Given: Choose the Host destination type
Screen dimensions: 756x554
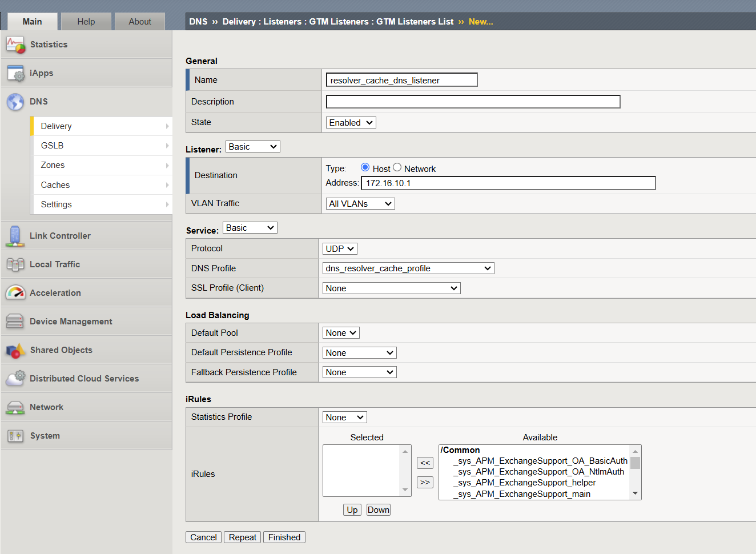Looking at the screenshot, I should (364, 168).
